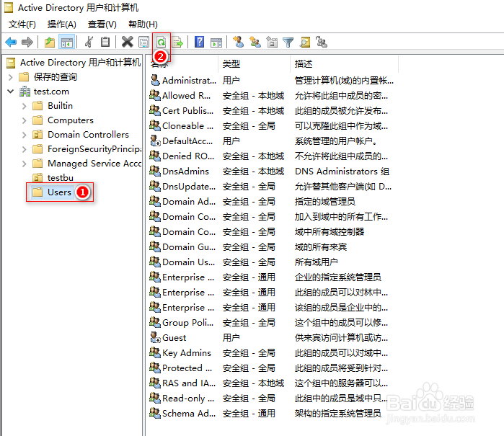Expand the Computers container
504x436 pixels.
25,120
